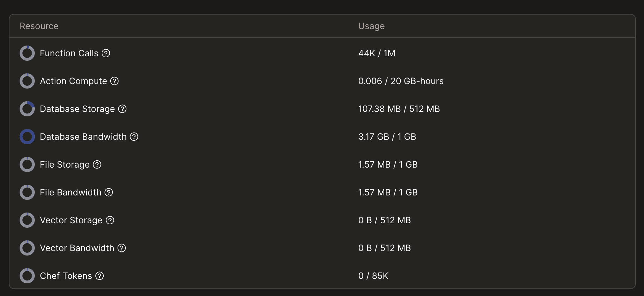Image resolution: width=644 pixels, height=296 pixels.
Task: Click the 44K / 1M usage value
Action: (377, 53)
